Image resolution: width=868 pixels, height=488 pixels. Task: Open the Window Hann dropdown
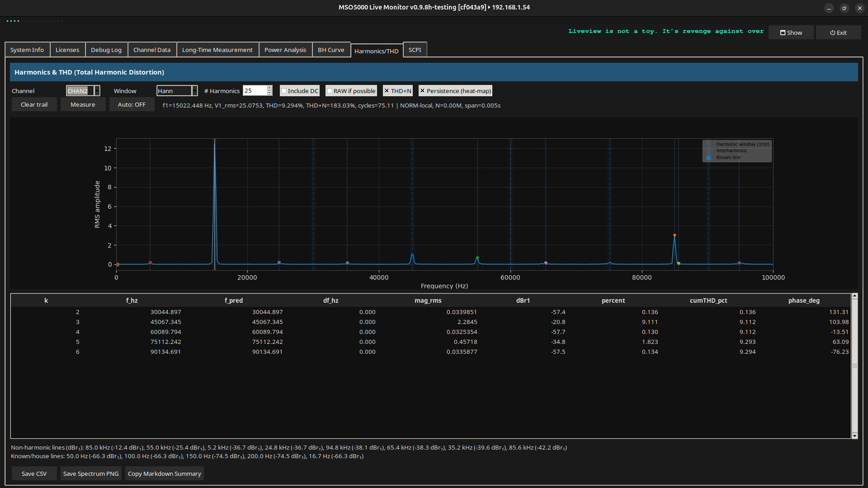pyautogui.click(x=194, y=91)
